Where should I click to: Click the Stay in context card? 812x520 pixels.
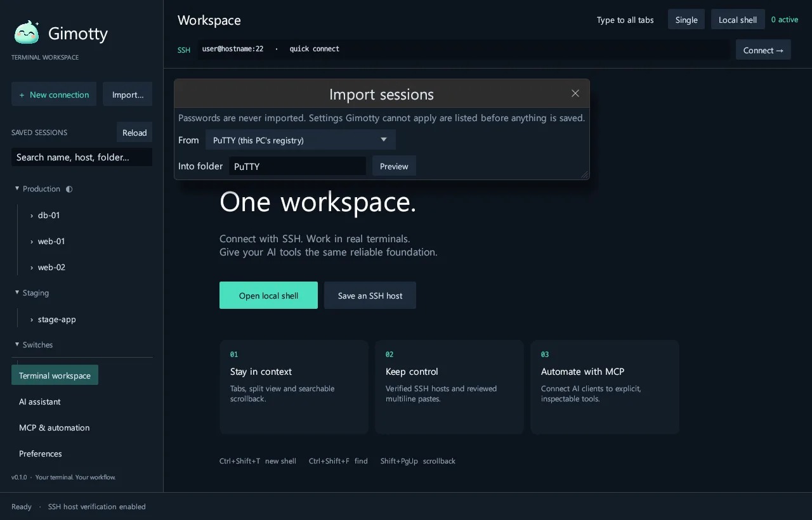pos(294,387)
